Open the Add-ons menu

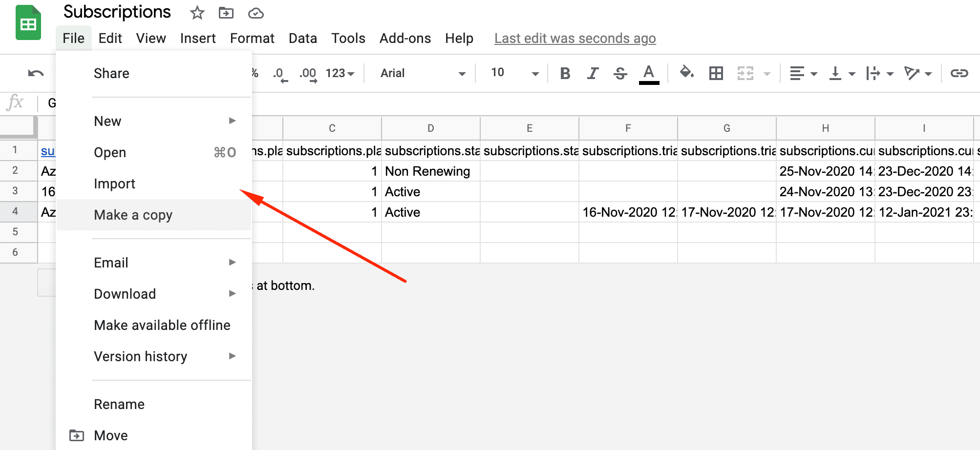pos(405,38)
